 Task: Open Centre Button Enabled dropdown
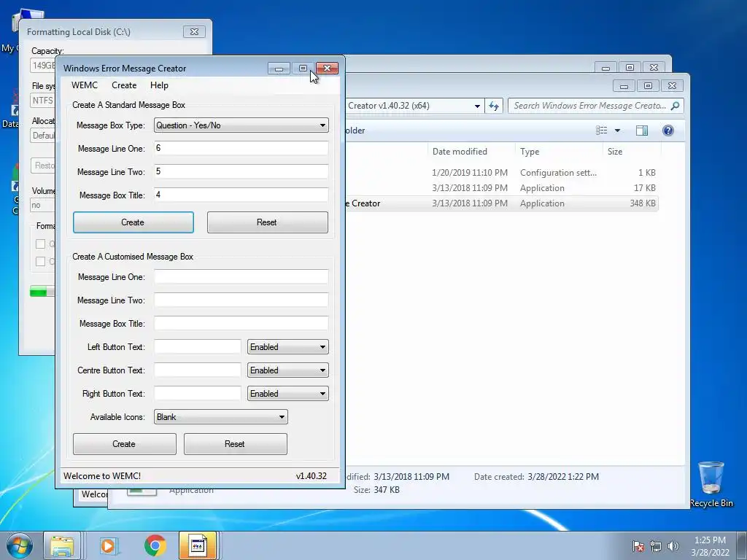tap(287, 370)
